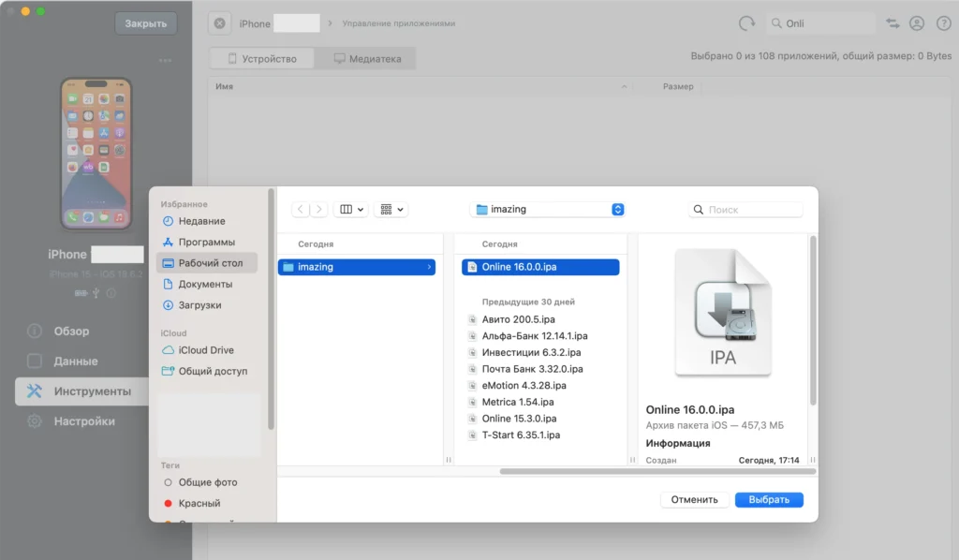Expand the imazing folder chevron

(429, 267)
